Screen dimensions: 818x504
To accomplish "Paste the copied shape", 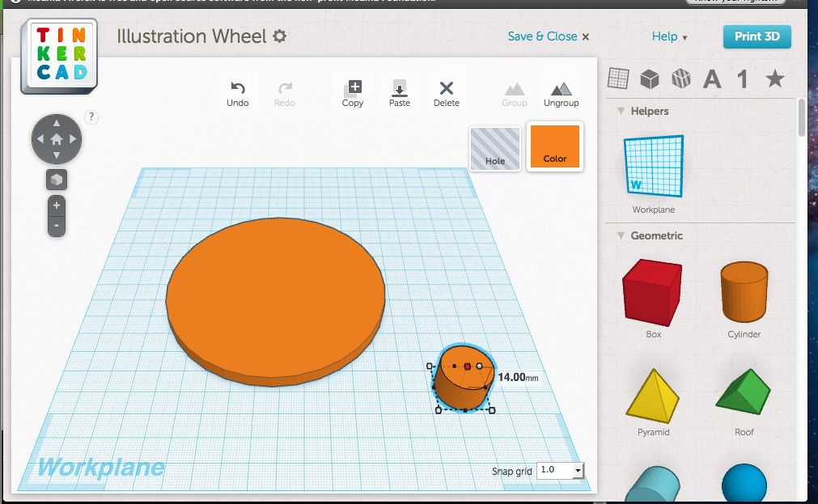I will [x=400, y=94].
